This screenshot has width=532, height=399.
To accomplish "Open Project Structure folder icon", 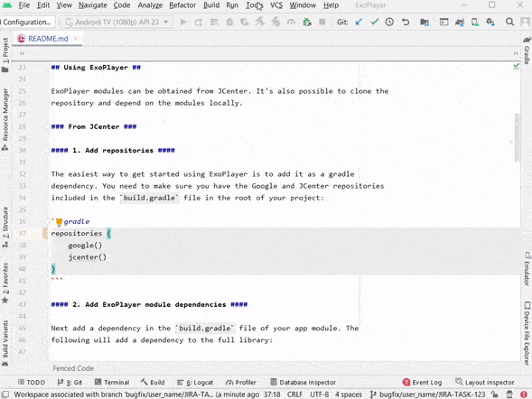I will 425,22.
